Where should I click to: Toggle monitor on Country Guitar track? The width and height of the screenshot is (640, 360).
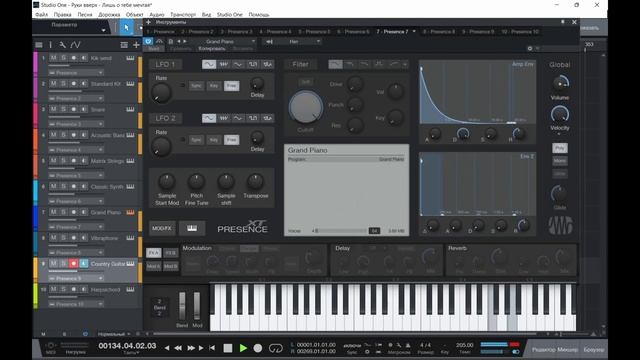(84, 264)
